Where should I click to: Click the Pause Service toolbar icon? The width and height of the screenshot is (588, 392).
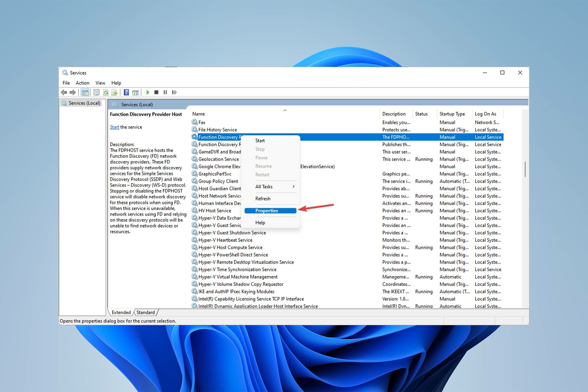click(x=165, y=92)
